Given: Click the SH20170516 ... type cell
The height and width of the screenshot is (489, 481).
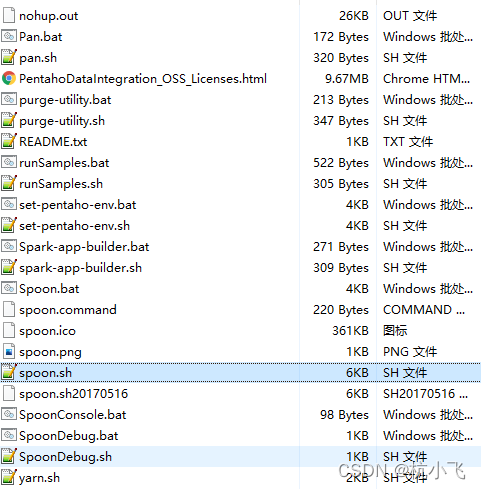Looking at the screenshot, I should click(425, 394).
